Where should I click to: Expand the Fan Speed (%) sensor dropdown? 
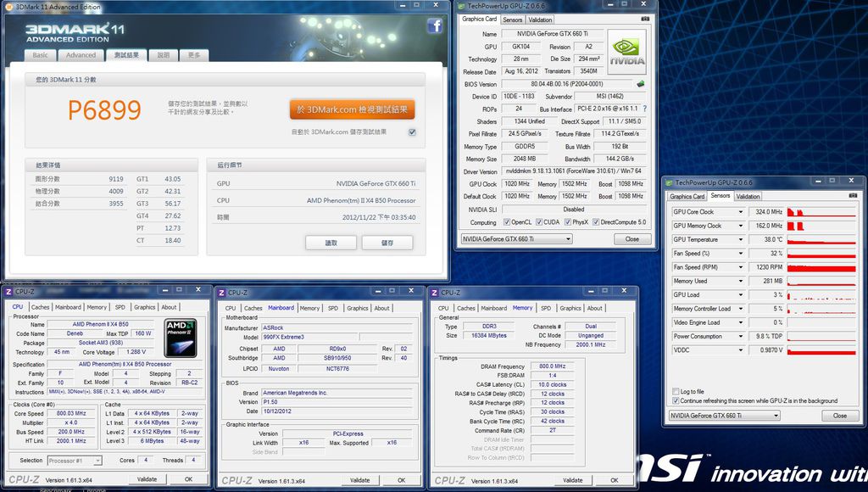(740, 253)
